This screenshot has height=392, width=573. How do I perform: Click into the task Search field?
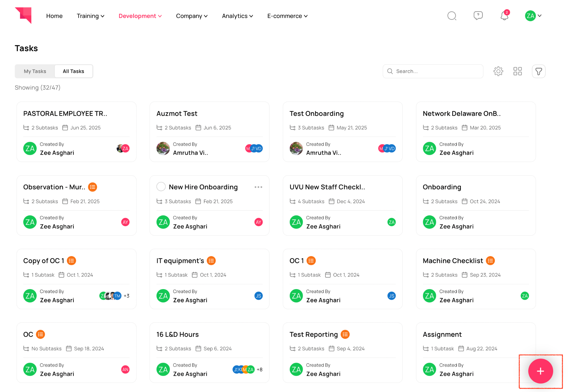[x=436, y=71]
